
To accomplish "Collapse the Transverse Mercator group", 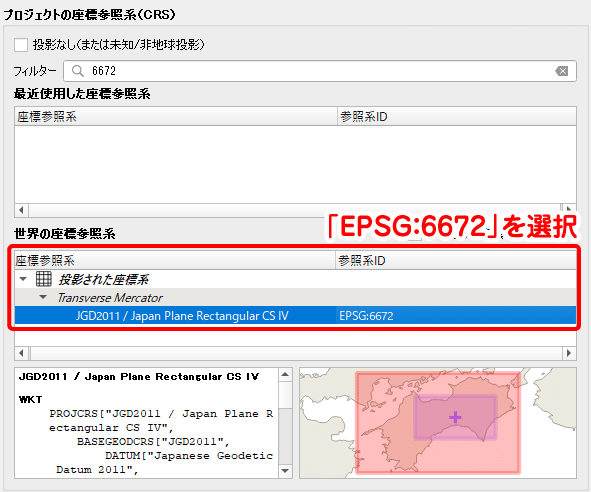I will click(x=43, y=297).
